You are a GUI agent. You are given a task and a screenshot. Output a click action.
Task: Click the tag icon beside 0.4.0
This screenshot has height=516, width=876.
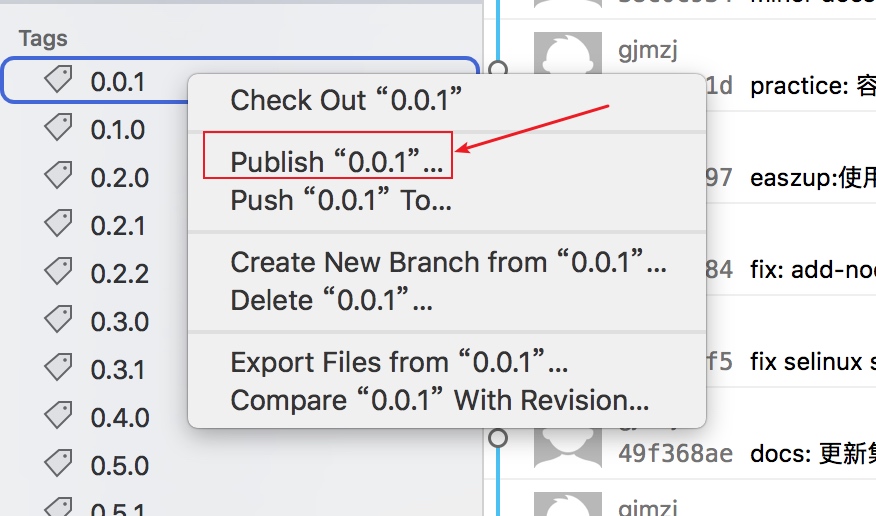[59, 416]
